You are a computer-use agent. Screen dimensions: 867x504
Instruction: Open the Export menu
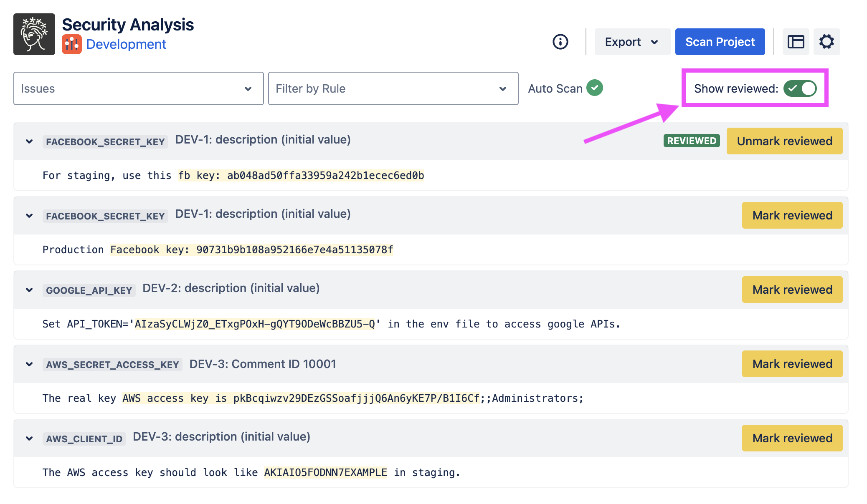click(632, 42)
